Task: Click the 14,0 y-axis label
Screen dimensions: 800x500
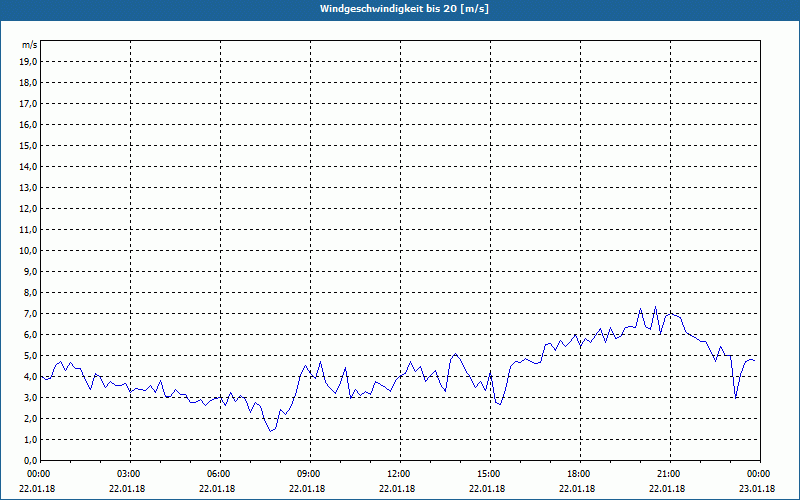Action: [x=28, y=166]
